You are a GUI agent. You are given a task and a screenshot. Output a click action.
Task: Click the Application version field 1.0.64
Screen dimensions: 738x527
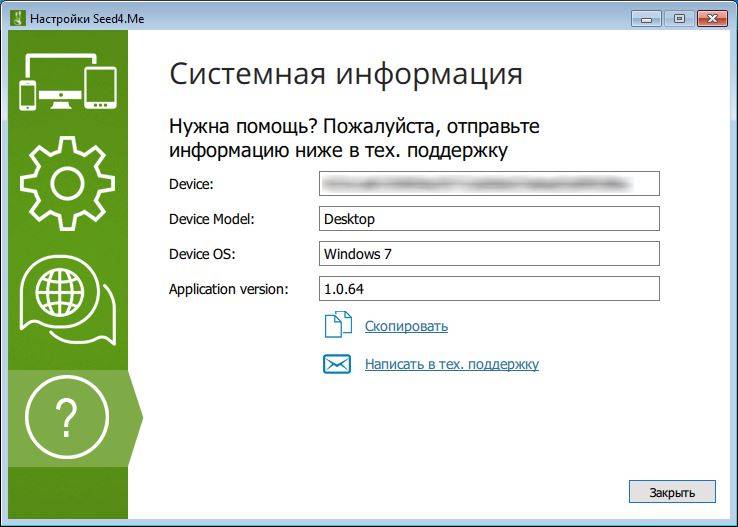[x=489, y=288]
